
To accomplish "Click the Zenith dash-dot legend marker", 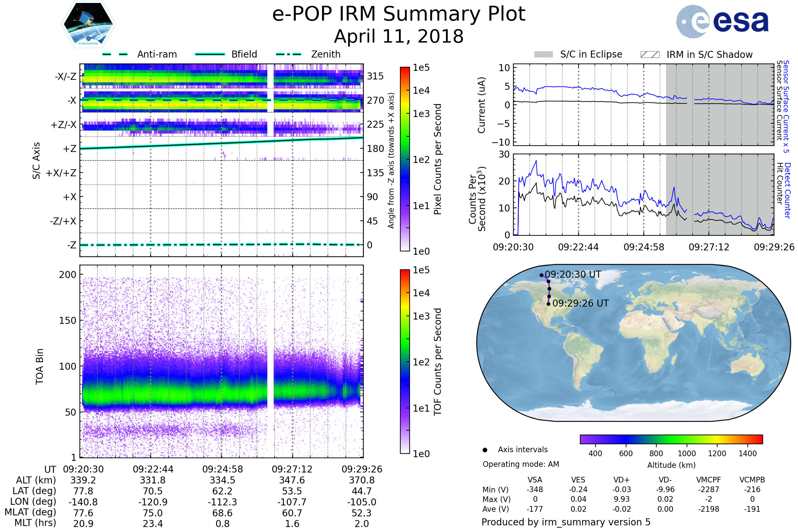I will (289, 54).
